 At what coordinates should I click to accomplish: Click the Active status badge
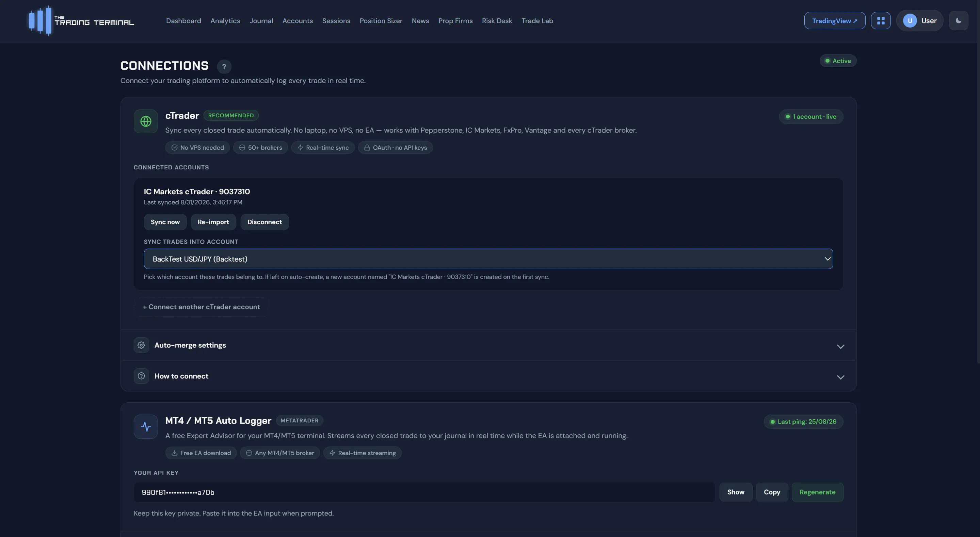(838, 61)
